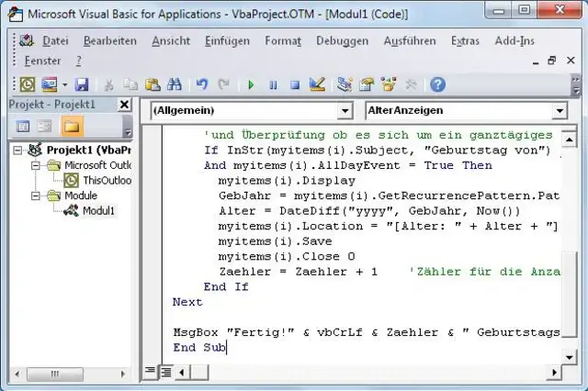Close the Projekt panel with its X
588x391 pixels.
126,105
